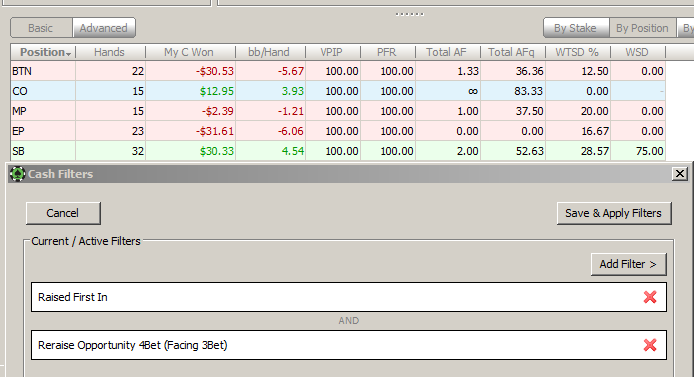Click the 83.33 Total AFq cell

point(513,91)
